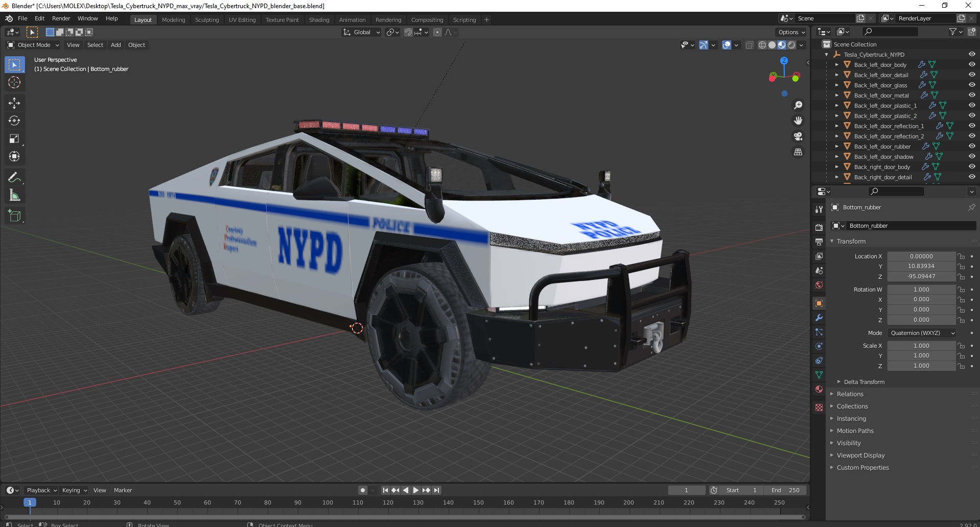
Task: Open the Object Constraints properties tab
Action: point(819,361)
